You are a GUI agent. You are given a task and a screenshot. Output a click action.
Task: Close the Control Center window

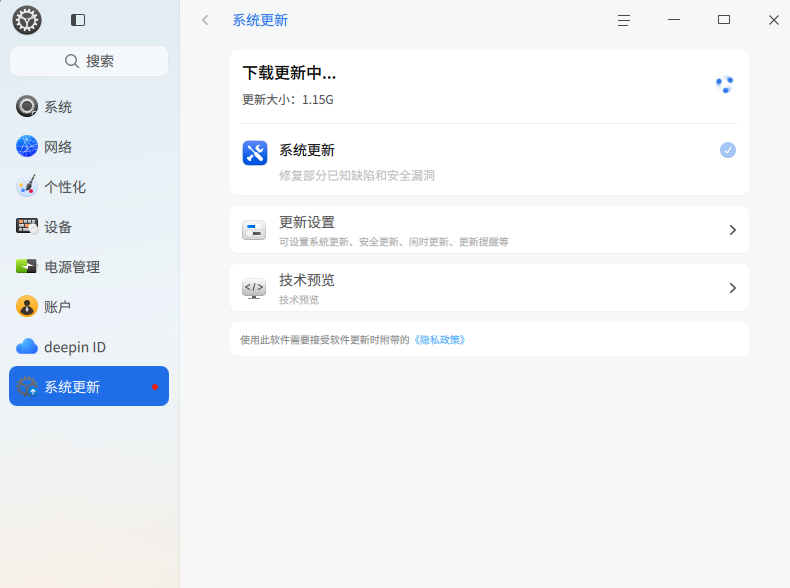point(774,20)
